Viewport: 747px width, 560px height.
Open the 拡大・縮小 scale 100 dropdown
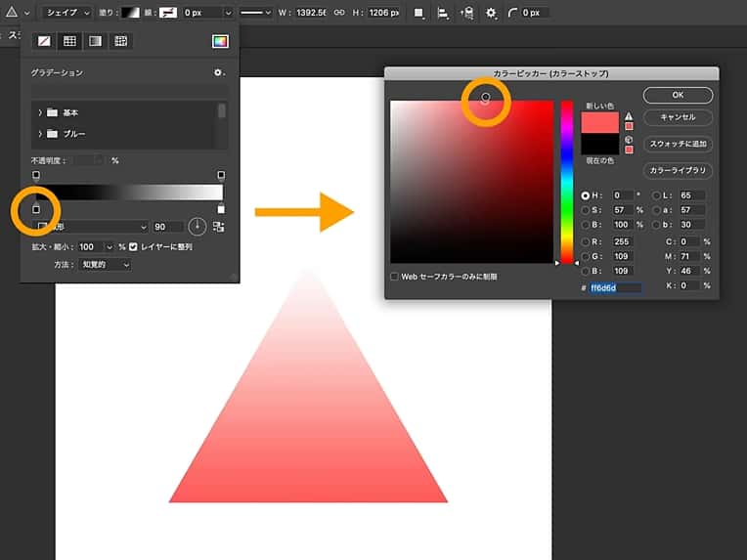click(x=110, y=246)
